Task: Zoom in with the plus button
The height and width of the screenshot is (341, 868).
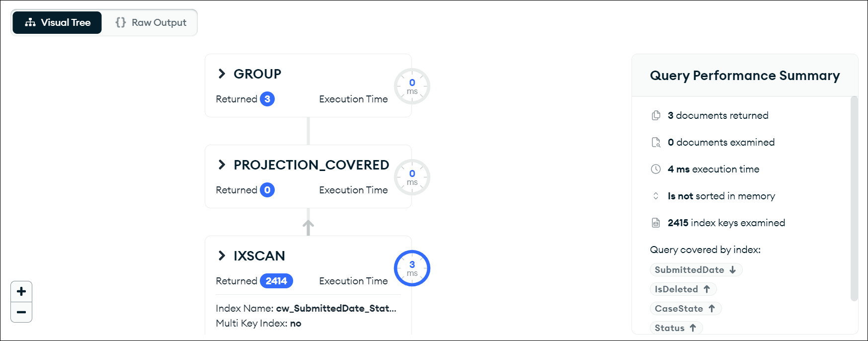Action: point(21,291)
